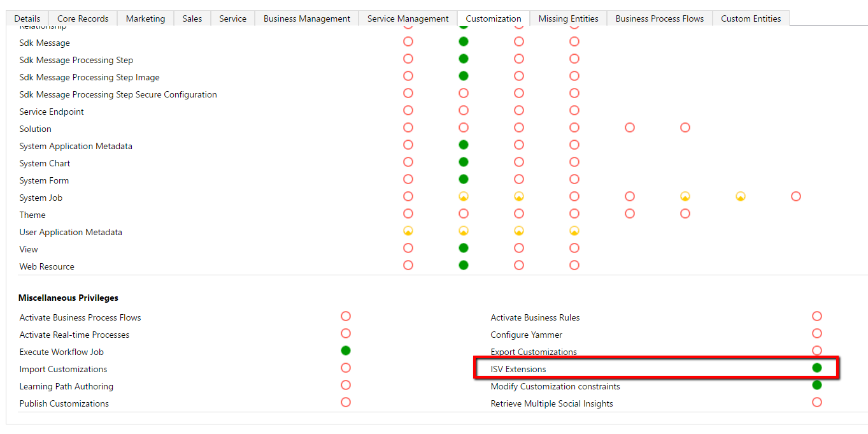Enable Retrieve Multiple Social Insights privilege

point(816,402)
